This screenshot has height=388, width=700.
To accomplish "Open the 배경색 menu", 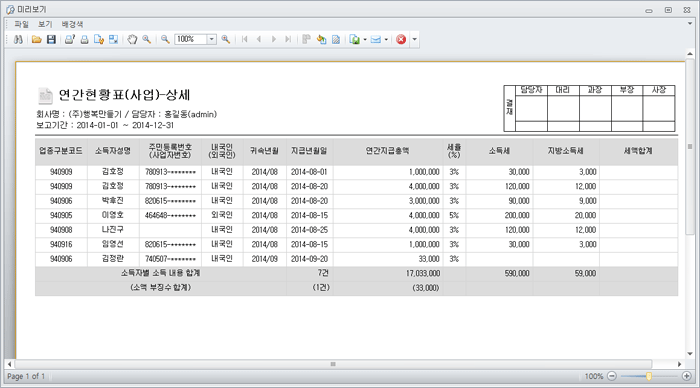I will [x=72, y=24].
